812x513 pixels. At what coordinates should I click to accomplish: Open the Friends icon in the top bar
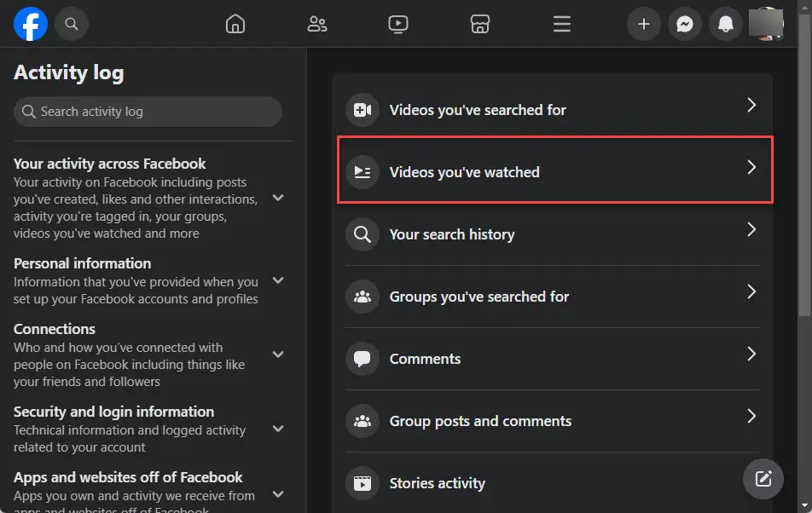pyautogui.click(x=317, y=24)
